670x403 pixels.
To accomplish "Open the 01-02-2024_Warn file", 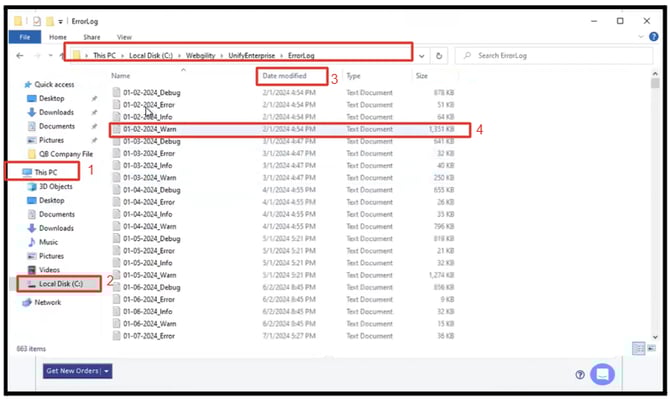I will (x=149, y=129).
